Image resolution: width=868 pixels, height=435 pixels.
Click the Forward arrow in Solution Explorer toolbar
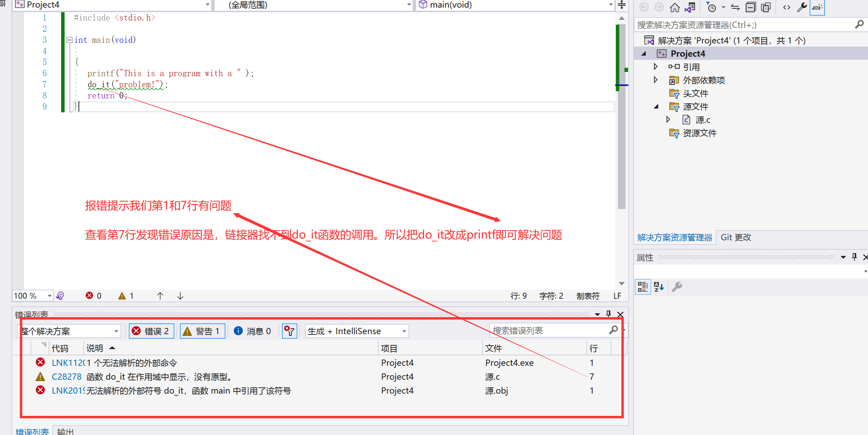pyautogui.click(x=659, y=7)
